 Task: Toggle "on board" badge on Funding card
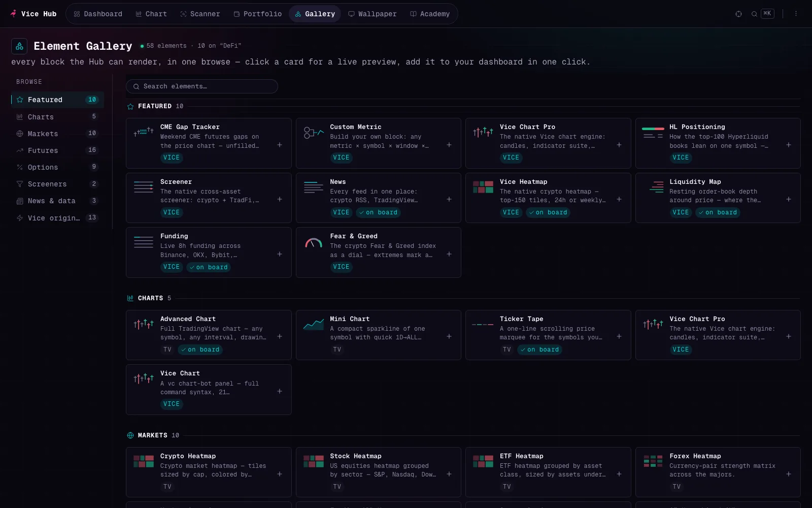click(x=209, y=267)
